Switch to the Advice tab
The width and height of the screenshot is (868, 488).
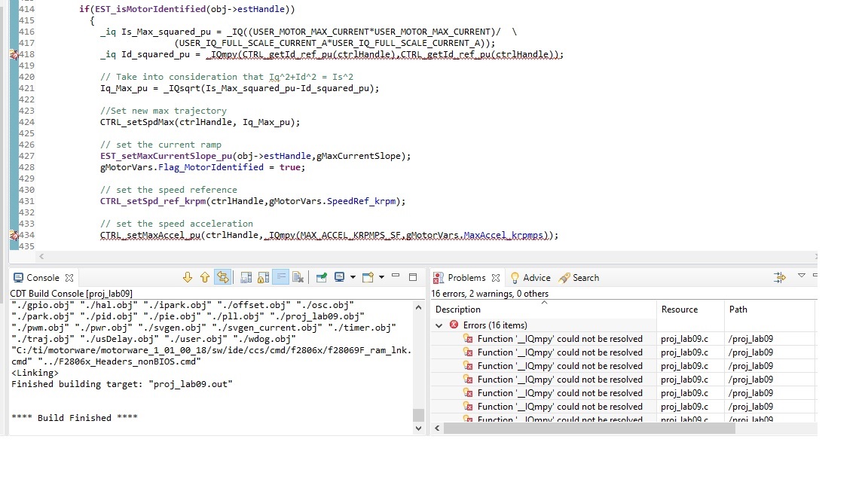(530, 278)
